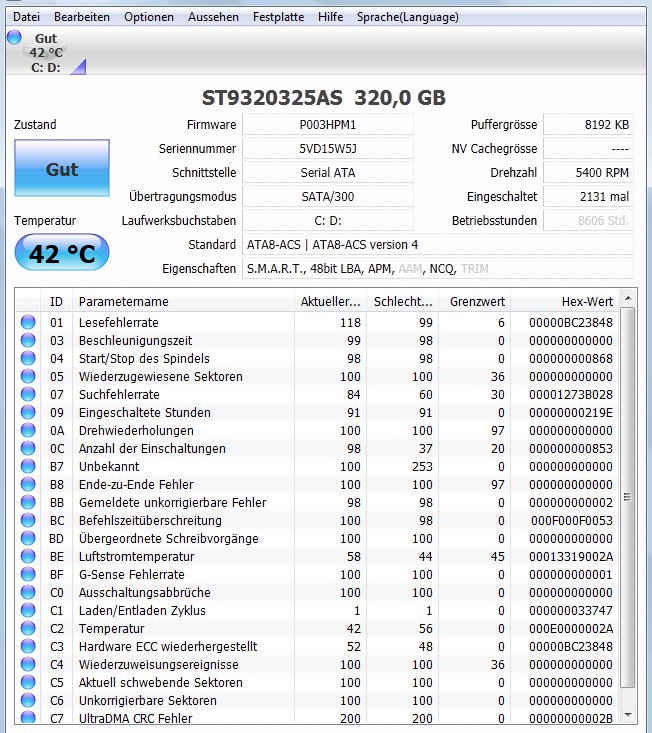The width and height of the screenshot is (652, 733).
Task: Click the status orb of Wiederzuweisungsereignisse row
Action: (28, 664)
